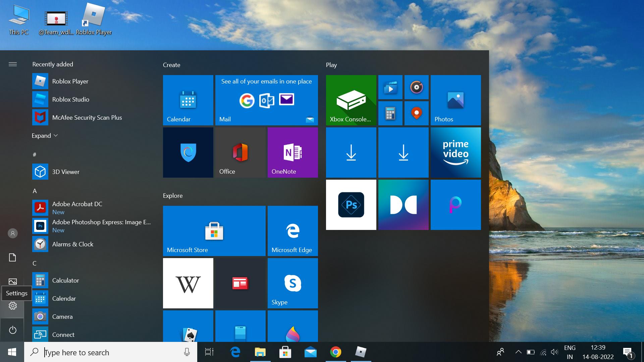
Task: Click the # letter header
Action: pyautogui.click(x=34, y=155)
